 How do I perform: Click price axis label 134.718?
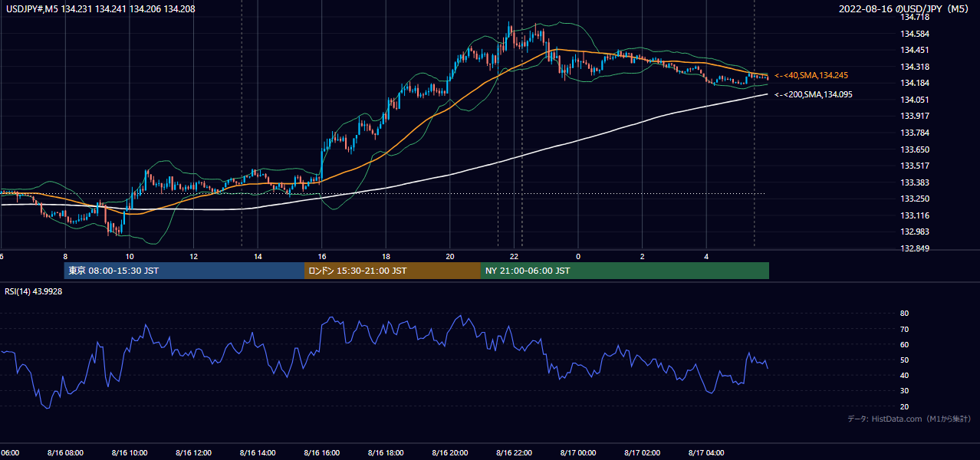coord(916,17)
